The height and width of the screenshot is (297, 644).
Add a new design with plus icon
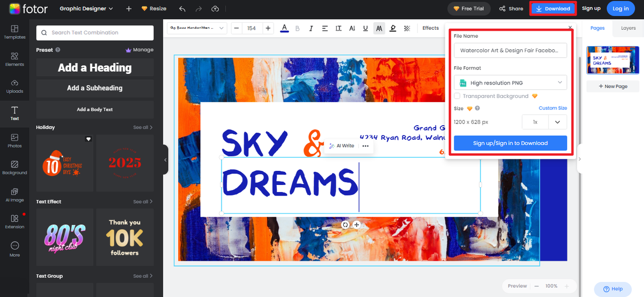tap(129, 9)
